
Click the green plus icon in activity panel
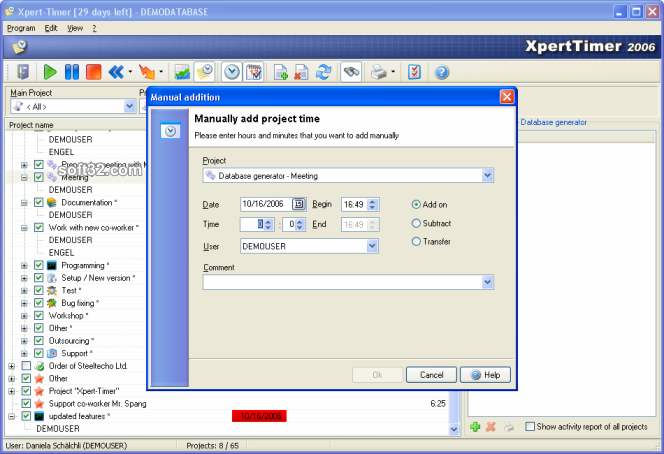pyautogui.click(x=475, y=426)
